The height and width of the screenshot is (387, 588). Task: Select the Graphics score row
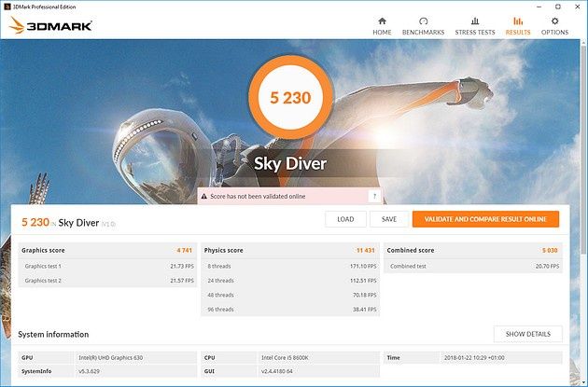pyautogui.click(x=107, y=250)
